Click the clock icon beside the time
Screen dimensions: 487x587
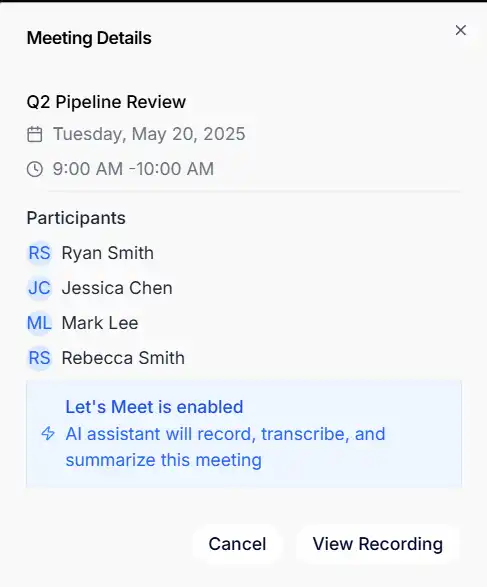[x=35, y=169]
